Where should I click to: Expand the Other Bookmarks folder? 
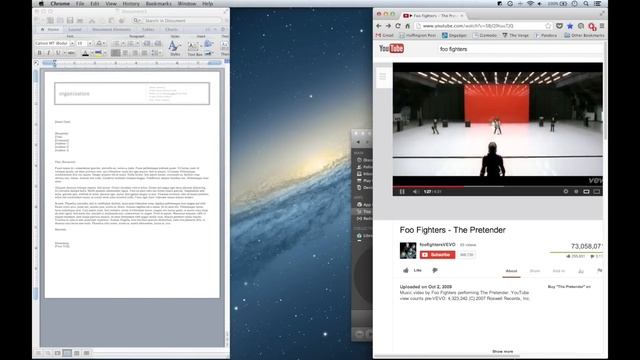click(584, 36)
